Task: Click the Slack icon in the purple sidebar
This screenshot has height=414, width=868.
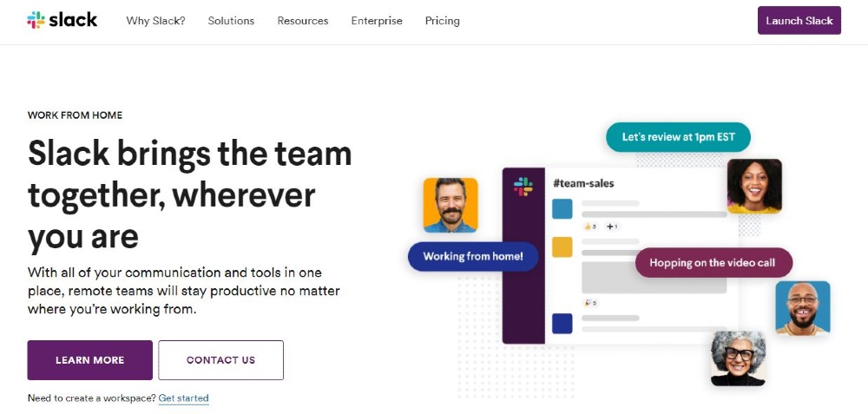Action: click(x=523, y=187)
